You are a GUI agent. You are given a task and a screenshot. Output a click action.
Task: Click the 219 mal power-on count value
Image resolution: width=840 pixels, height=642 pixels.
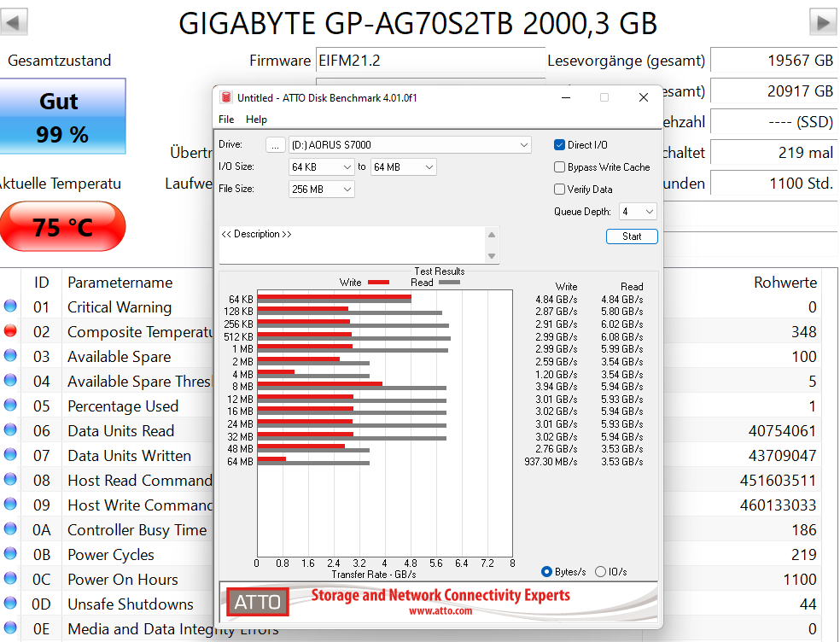coord(774,153)
